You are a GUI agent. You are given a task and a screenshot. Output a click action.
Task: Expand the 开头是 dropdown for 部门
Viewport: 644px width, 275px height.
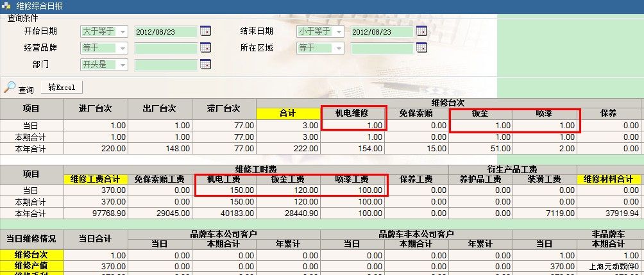pyautogui.click(x=123, y=65)
